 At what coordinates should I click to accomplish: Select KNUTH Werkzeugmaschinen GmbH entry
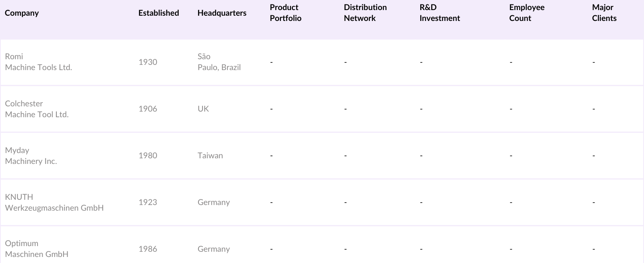[x=54, y=202]
